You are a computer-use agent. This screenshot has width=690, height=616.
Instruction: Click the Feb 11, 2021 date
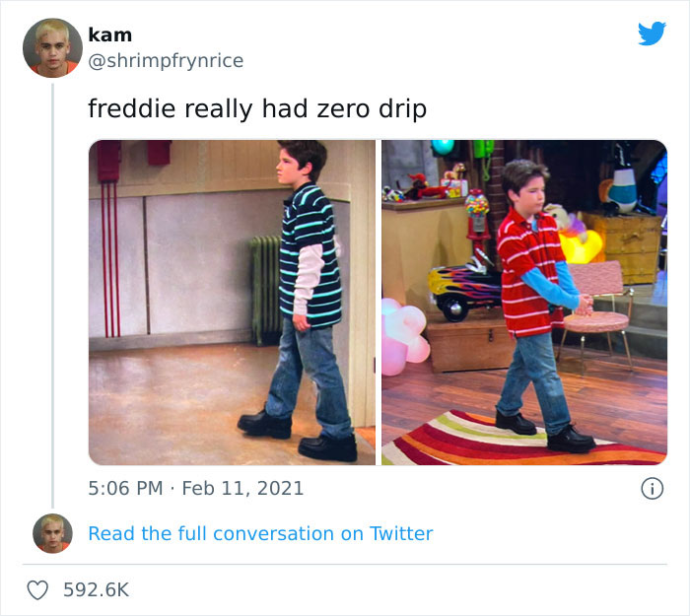pyautogui.click(x=243, y=488)
